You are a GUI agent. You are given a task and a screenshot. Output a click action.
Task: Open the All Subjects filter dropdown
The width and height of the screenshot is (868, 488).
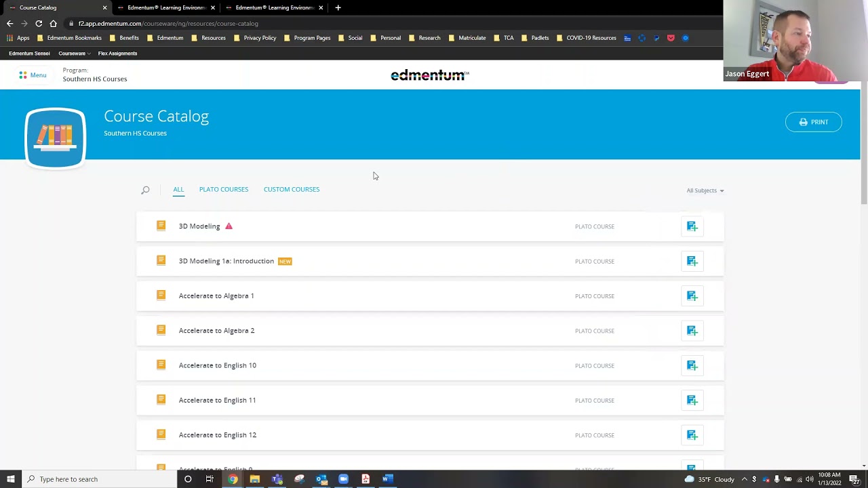click(705, 190)
